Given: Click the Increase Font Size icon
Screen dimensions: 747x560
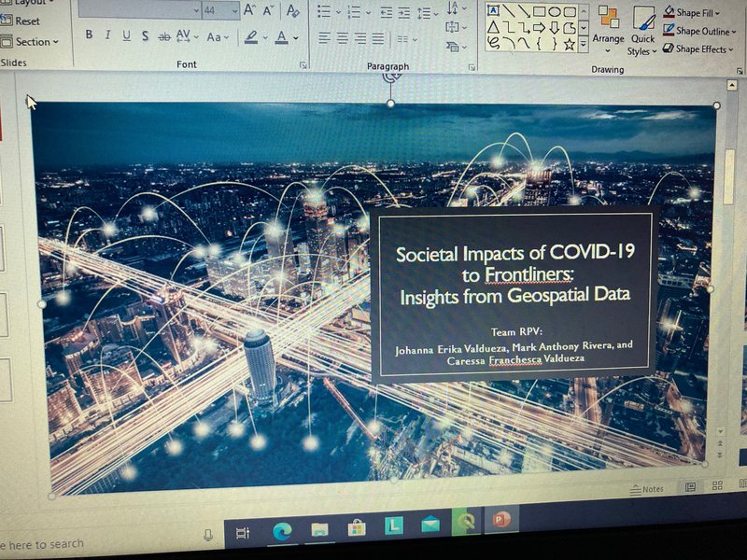Looking at the screenshot, I should (247, 11).
